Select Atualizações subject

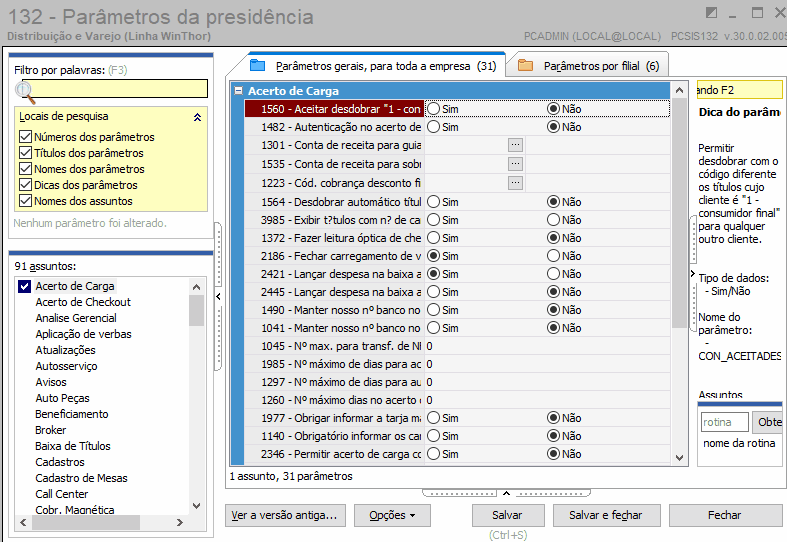coord(65,350)
